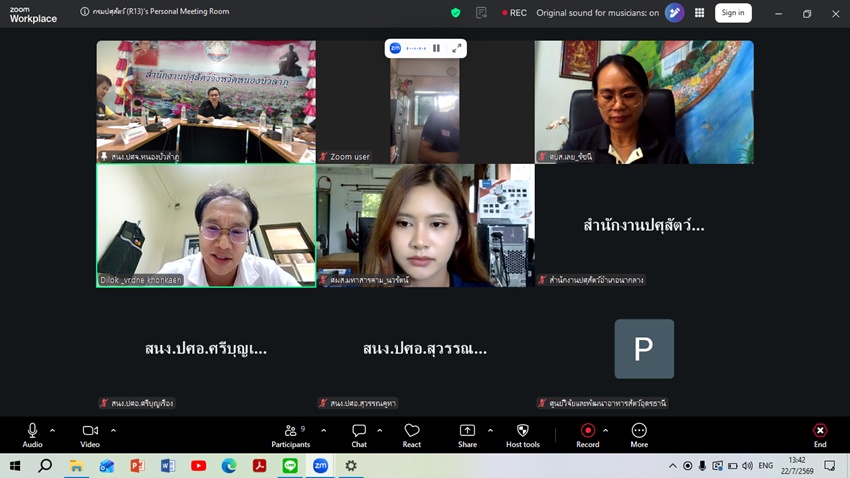Expand the Chat options arrow
The image size is (850, 478).
click(379, 431)
